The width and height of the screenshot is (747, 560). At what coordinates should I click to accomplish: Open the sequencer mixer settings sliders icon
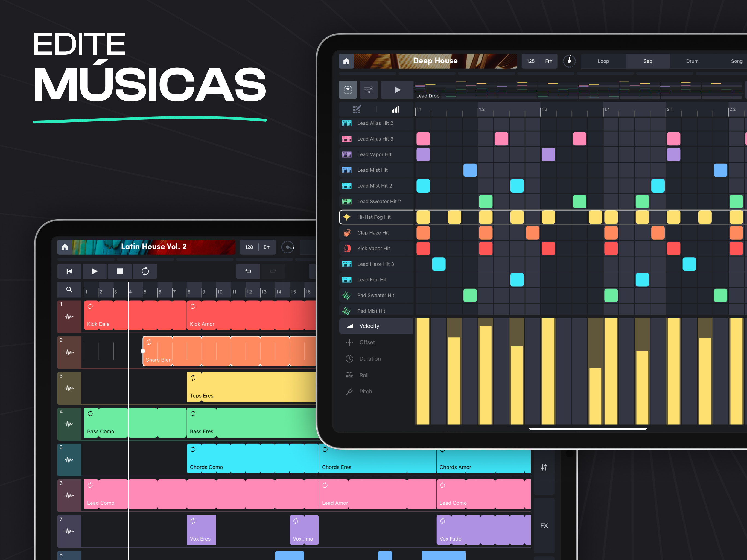pos(369,90)
